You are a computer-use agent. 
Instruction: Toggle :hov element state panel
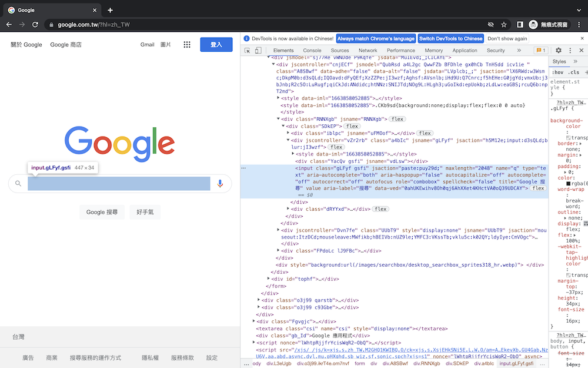pos(557,72)
